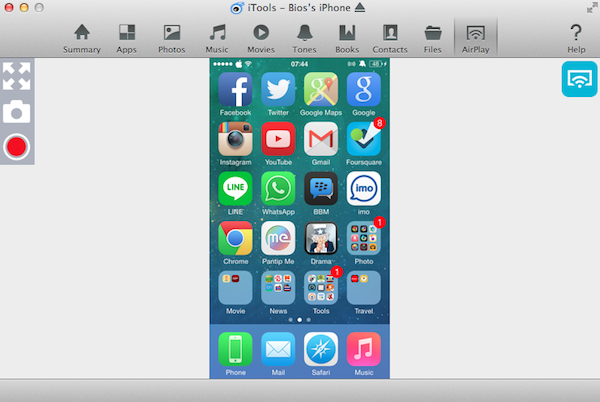Open the Google app icon

[364, 90]
